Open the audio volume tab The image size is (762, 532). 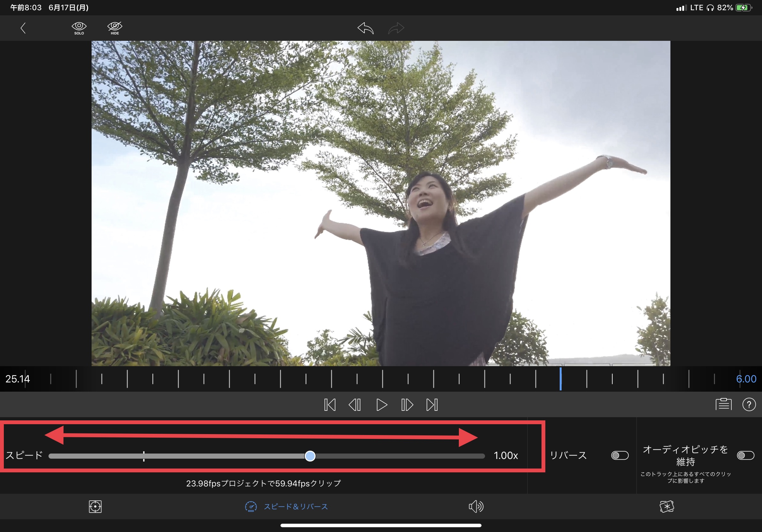pyautogui.click(x=476, y=506)
